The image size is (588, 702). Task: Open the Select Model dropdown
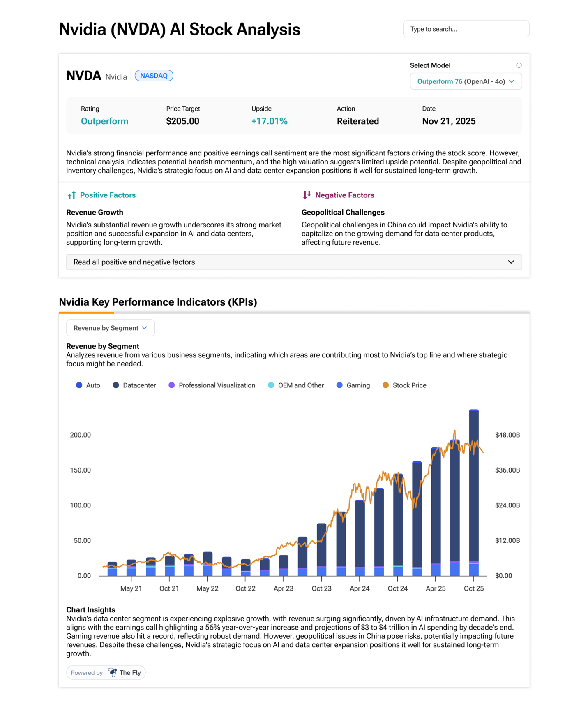tap(466, 81)
